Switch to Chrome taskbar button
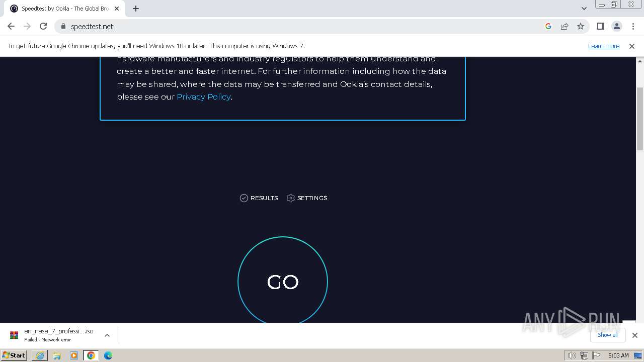Screen dimensions: 644x362 [x=91, y=355]
